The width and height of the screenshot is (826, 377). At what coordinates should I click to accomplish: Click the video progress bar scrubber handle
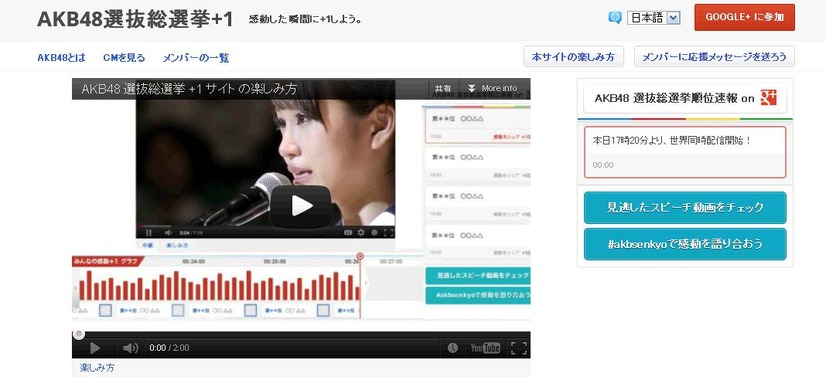coord(78,334)
